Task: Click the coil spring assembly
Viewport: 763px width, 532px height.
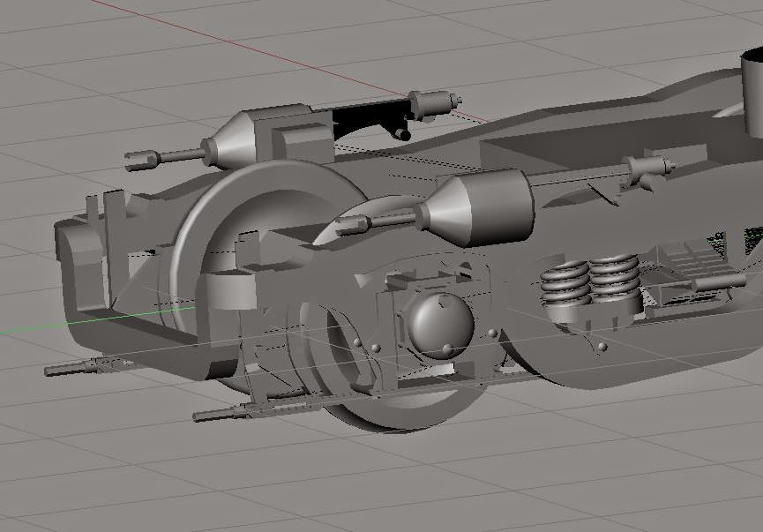Action: point(565,282)
